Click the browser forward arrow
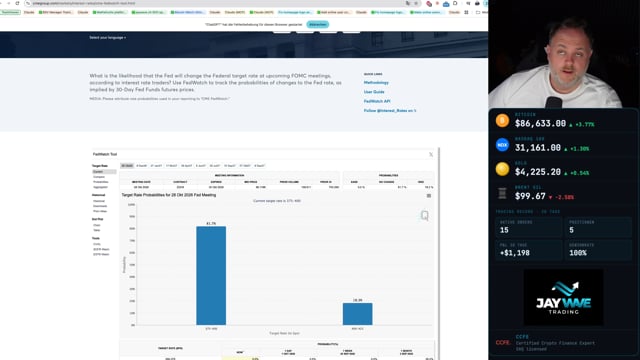The width and height of the screenshot is (640, 360). coord(9,3)
